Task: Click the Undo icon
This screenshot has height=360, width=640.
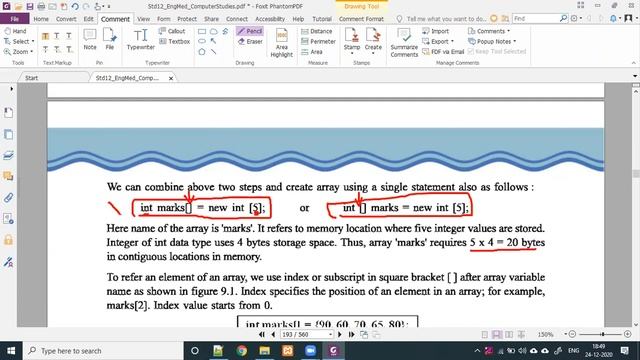Action: (75, 7)
